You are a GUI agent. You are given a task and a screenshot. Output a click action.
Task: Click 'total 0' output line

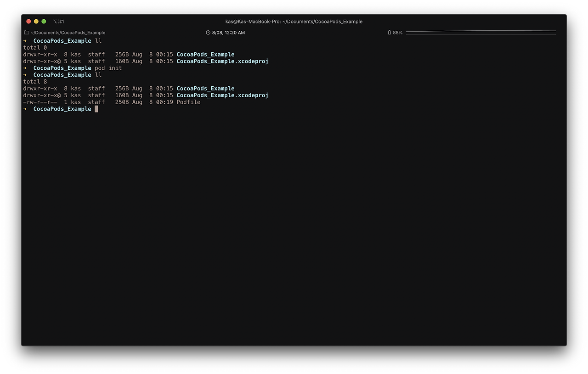point(35,47)
